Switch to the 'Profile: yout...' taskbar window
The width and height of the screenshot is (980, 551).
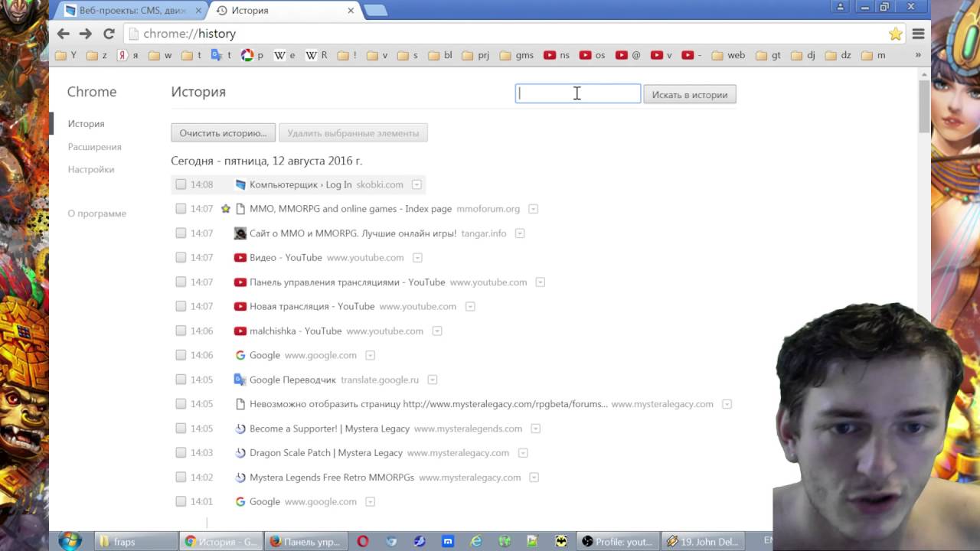tap(616, 541)
